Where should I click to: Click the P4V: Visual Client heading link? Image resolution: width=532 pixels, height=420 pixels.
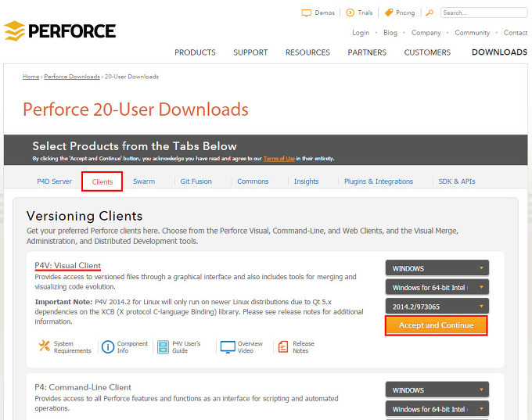68,266
